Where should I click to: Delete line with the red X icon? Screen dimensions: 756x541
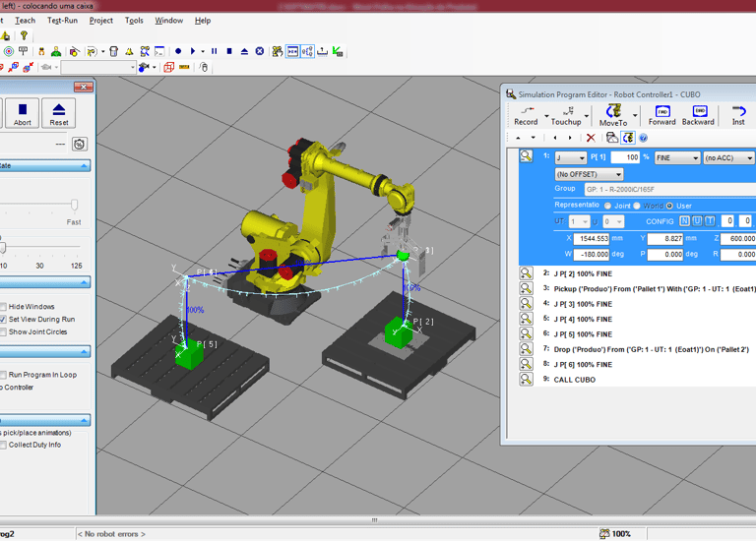coord(591,139)
